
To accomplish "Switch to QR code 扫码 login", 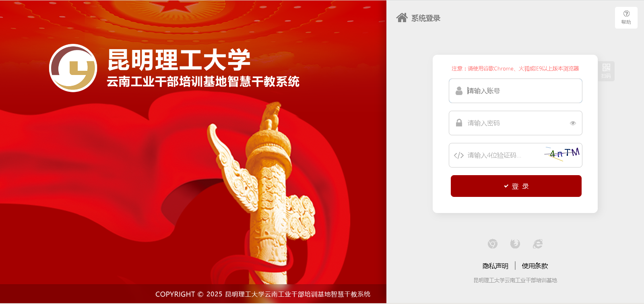I will [606, 71].
